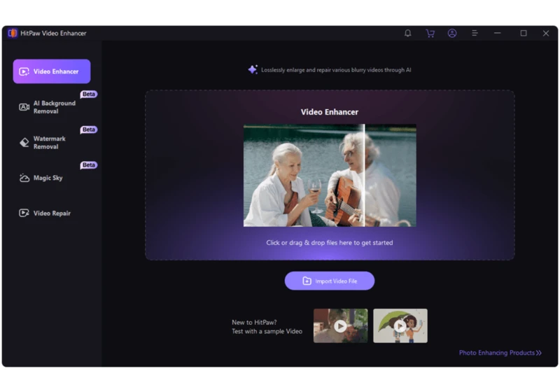The height and width of the screenshot is (392, 560).
Task: Click 'New to HitPaw?' text
Action: coord(254,323)
